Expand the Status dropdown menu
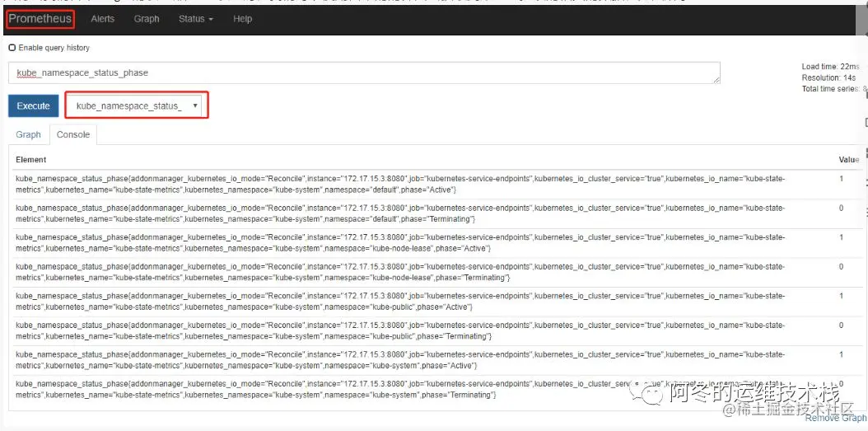 point(196,19)
